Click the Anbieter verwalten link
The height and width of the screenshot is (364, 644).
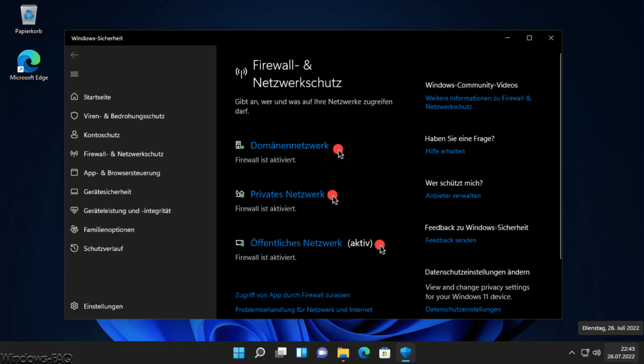[x=453, y=196]
